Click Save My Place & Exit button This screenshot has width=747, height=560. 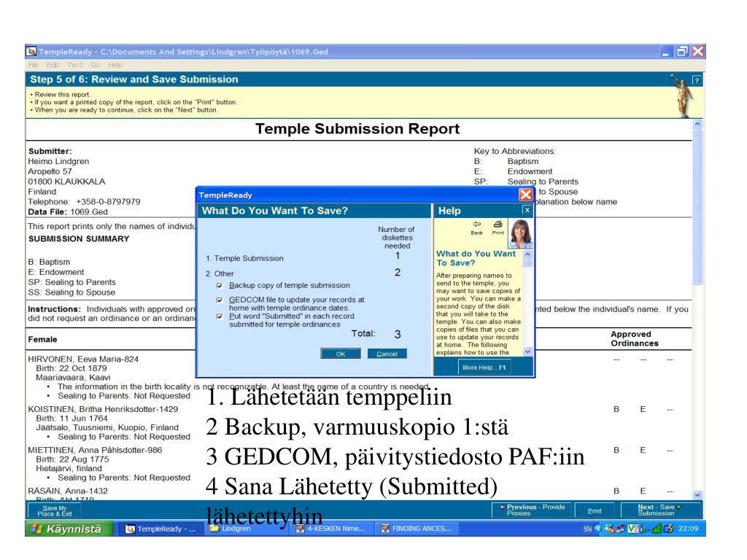click(x=55, y=511)
